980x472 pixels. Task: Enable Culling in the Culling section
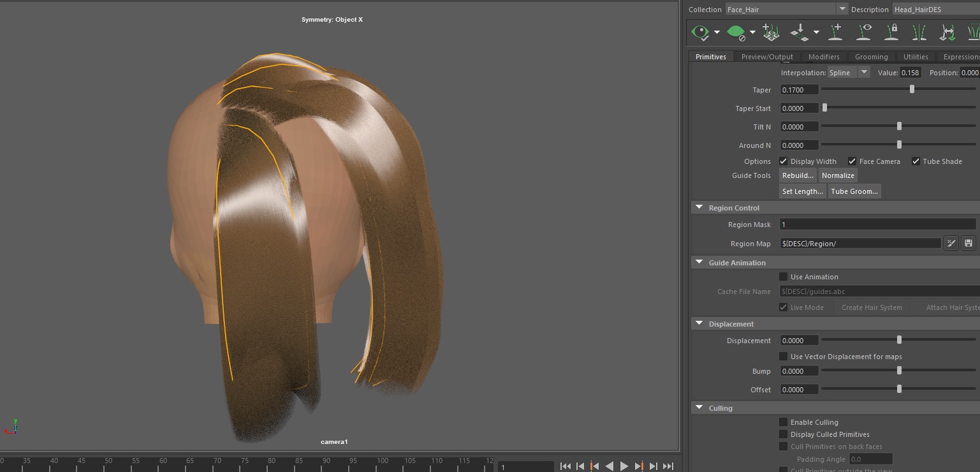click(x=783, y=422)
